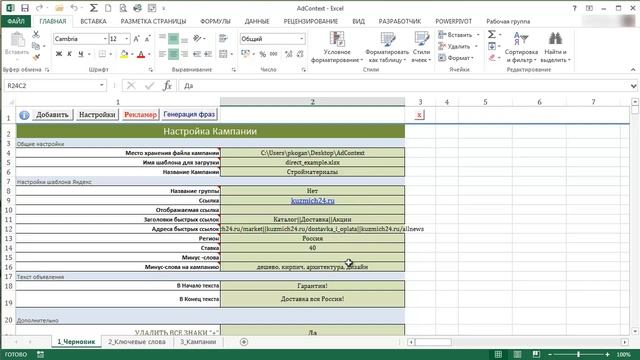Switch to the ВСТАВКА ribbon tab

(93, 21)
